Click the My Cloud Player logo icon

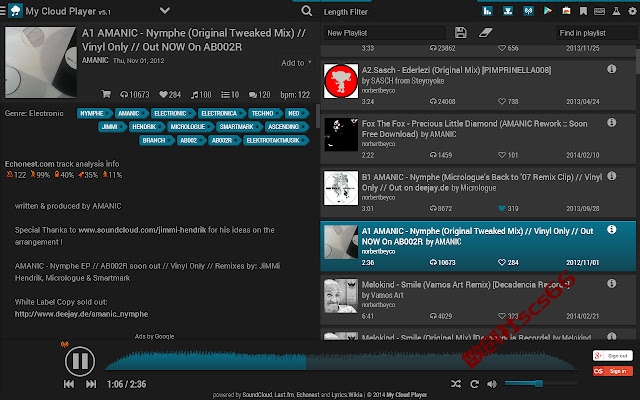16,11
